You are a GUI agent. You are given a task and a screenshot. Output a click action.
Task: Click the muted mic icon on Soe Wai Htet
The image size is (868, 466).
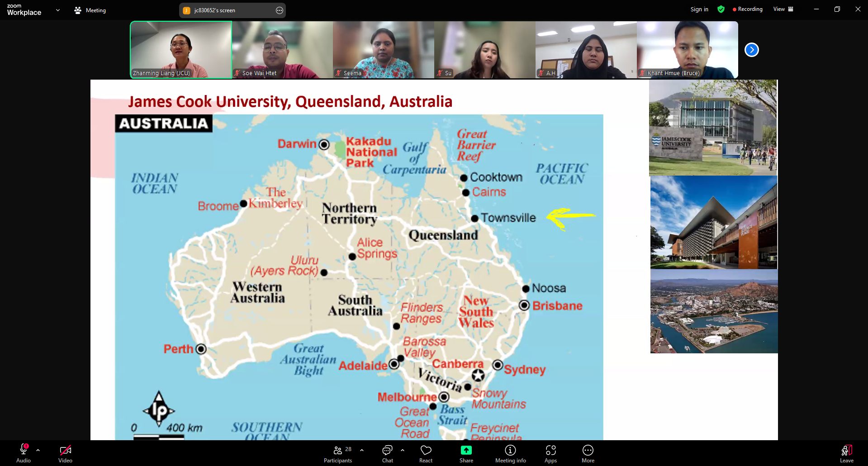point(237,73)
